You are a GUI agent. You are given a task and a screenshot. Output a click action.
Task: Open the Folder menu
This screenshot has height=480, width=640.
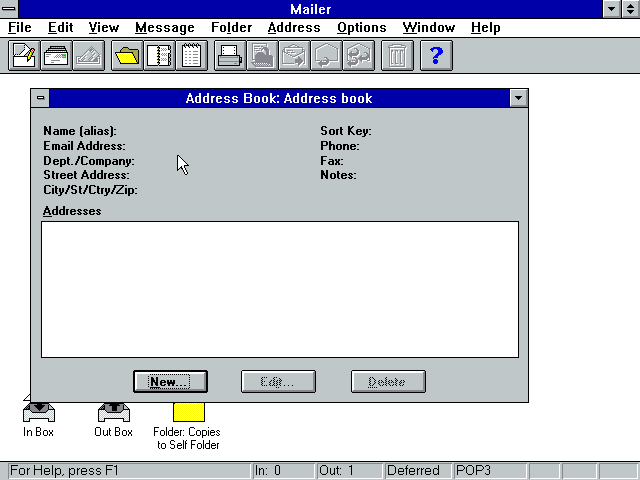[x=231, y=27]
